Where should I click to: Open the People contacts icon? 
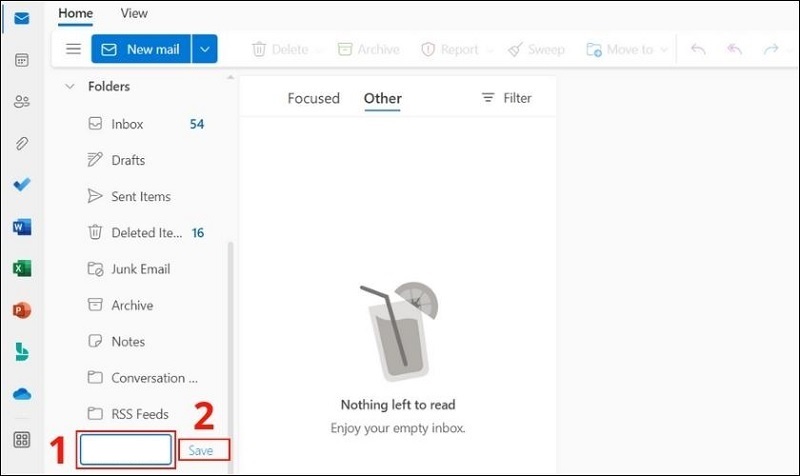pos(21,101)
